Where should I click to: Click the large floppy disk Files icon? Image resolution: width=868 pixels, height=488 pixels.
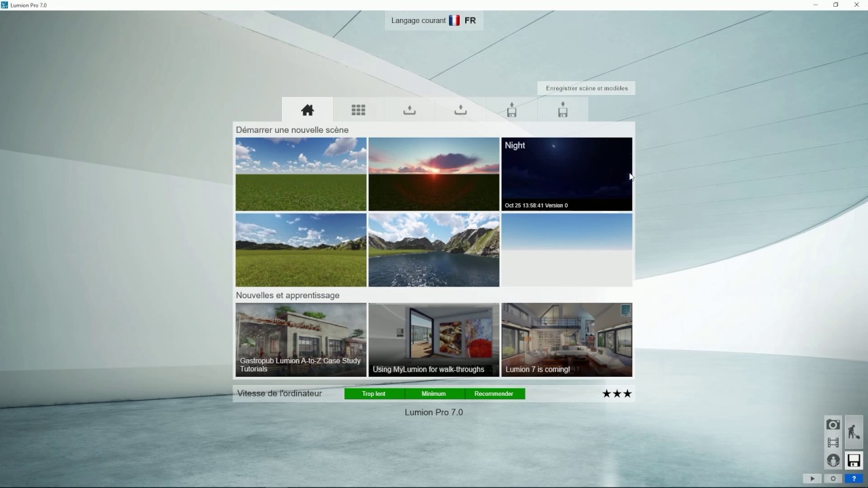(854, 460)
